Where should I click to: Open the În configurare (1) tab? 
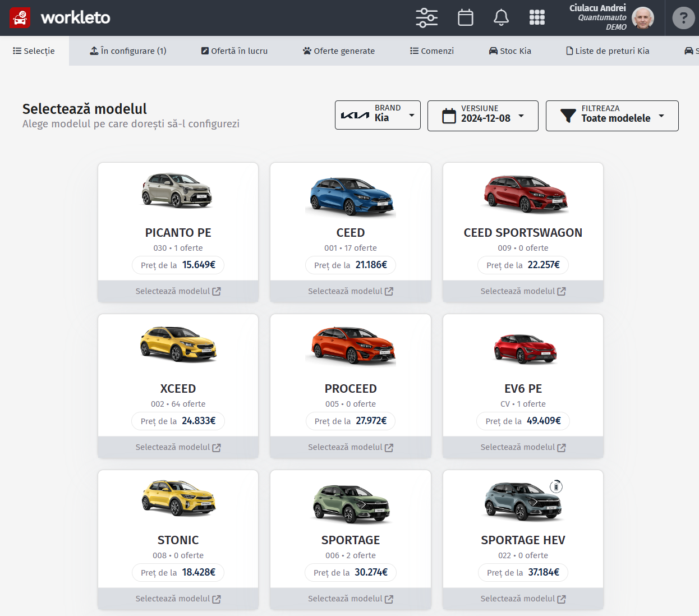pos(128,51)
